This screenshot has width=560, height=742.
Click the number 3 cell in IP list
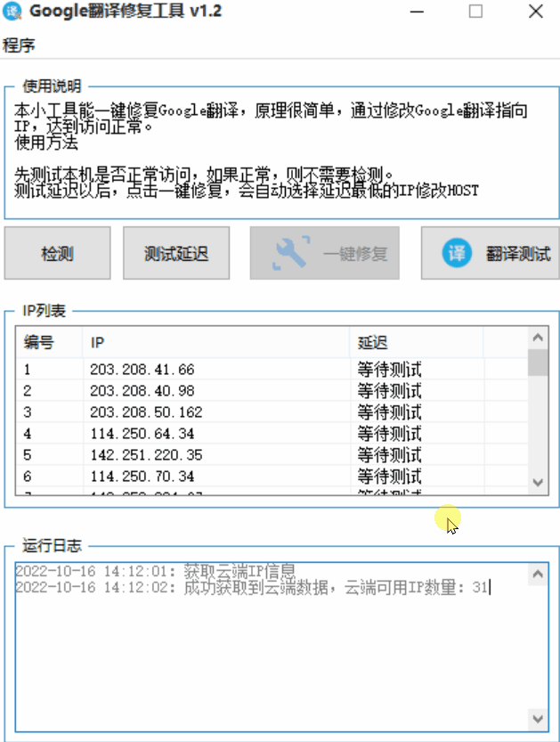coord(28,412)
